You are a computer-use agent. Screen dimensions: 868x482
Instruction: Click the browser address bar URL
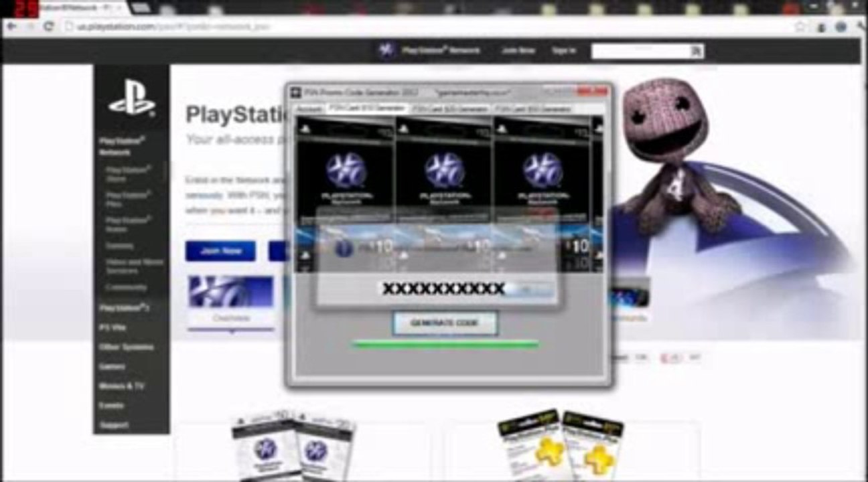(173, 27)
